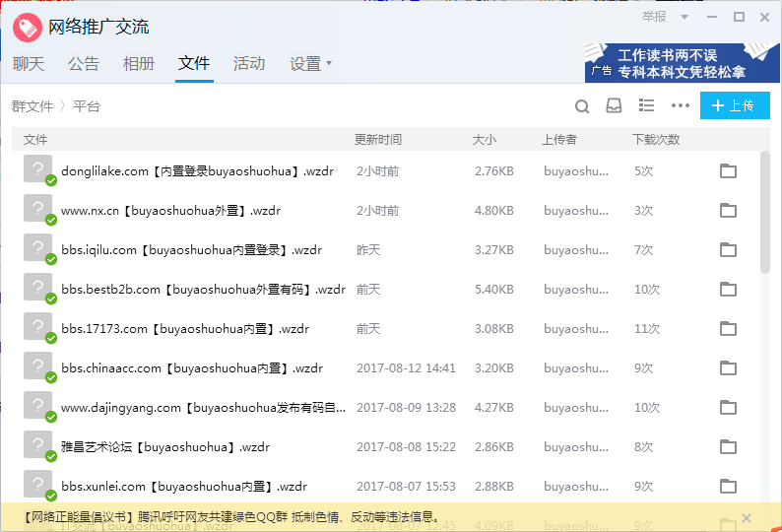Switch to the 聊天 tab

pyautogui.click(x=29, y=64)
